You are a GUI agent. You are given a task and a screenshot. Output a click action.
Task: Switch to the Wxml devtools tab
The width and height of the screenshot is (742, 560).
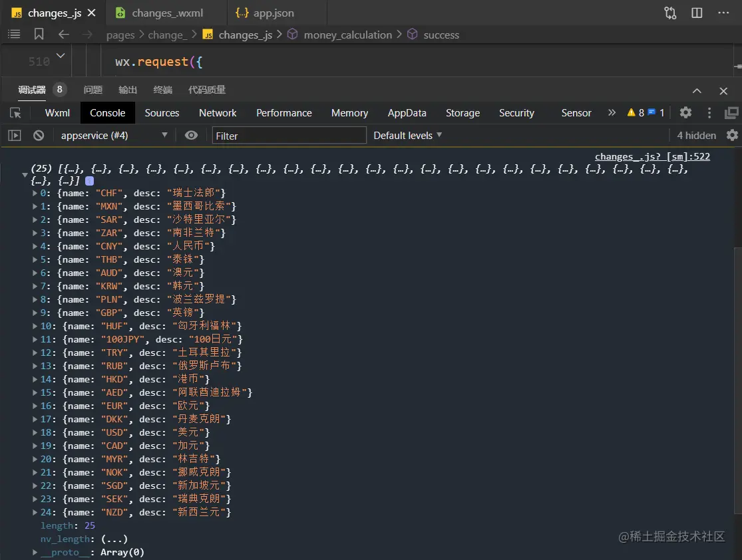pos(57,113)
